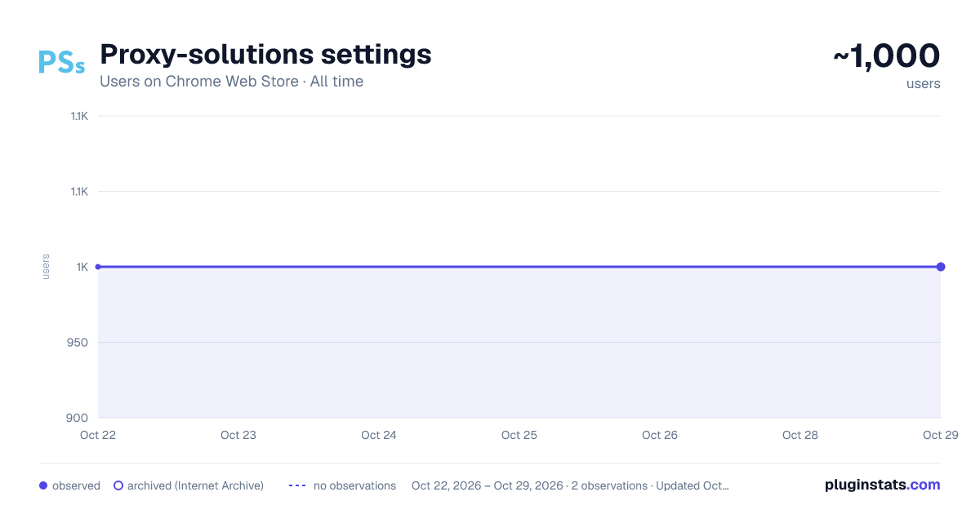Click the Oct 24 axis label
The height and width of the screenshot is (514, 980).
coord(379,435)
